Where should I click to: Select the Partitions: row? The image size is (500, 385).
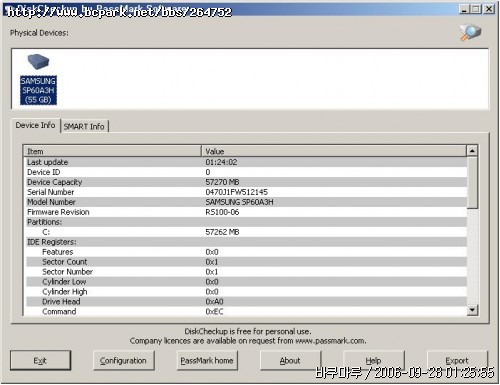click(246, 222)
